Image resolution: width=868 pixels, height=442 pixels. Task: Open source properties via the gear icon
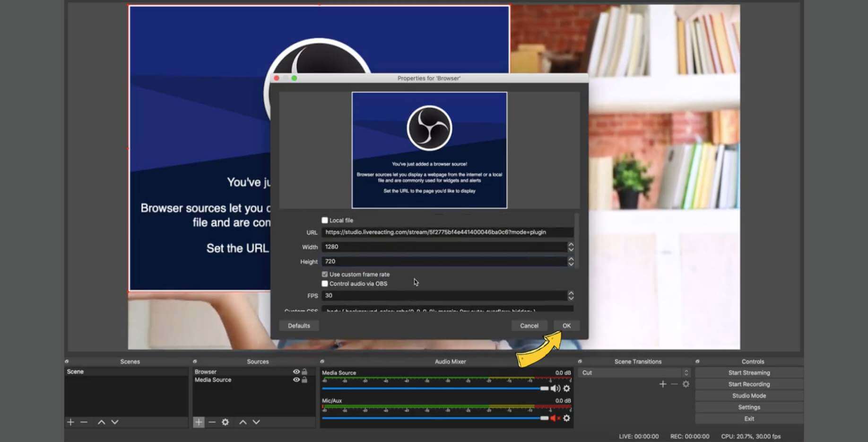tap(226, 422)
